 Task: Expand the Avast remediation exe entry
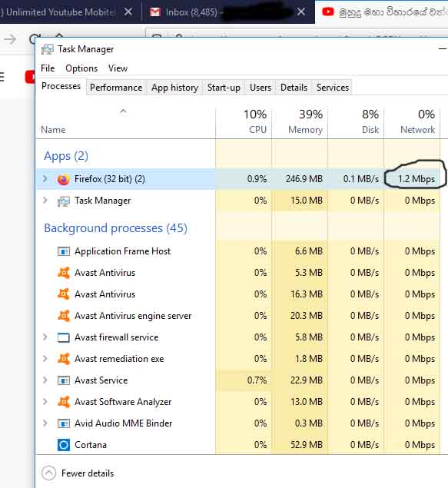(x=45, y=359)
